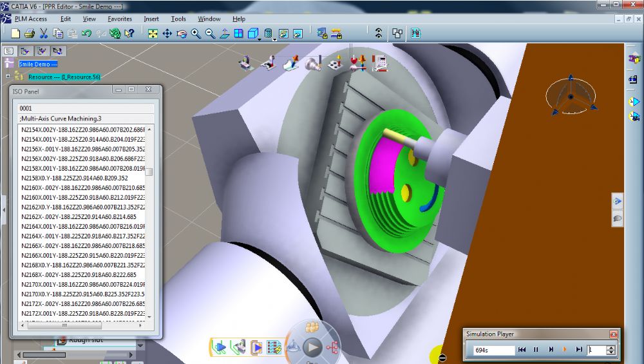The image size is (644, 364).
Task: Jump to simulation start in player
Action: click(522, 350)
